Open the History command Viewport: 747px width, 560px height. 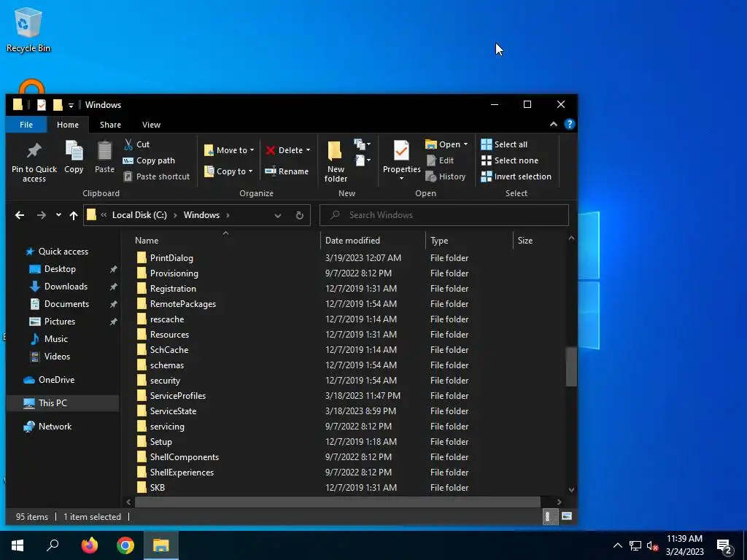[x=446, y=176]
